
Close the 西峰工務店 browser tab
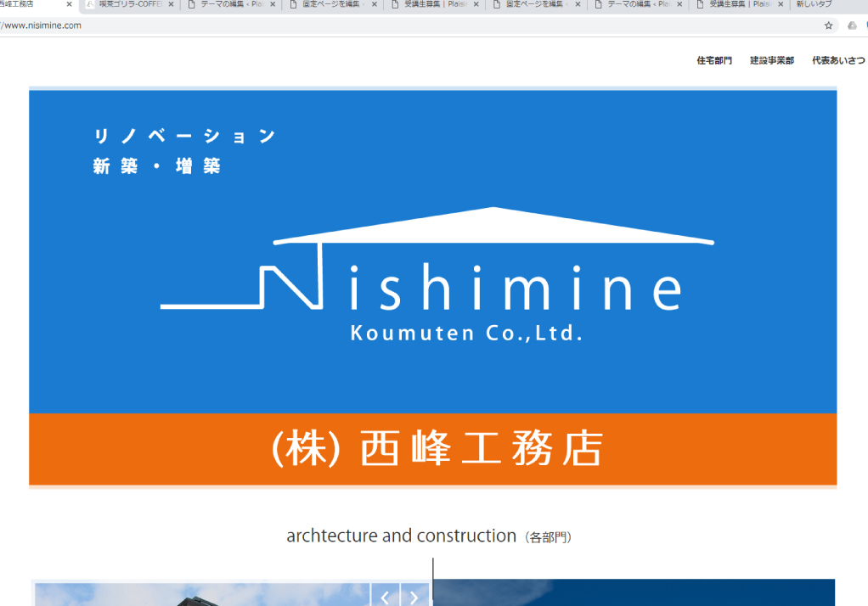pos(69,4)
